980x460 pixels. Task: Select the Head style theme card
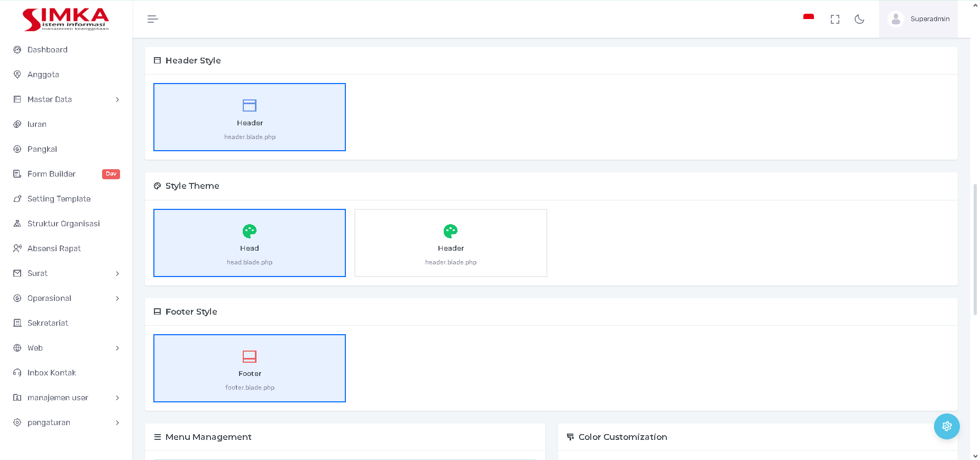point(250,243)
